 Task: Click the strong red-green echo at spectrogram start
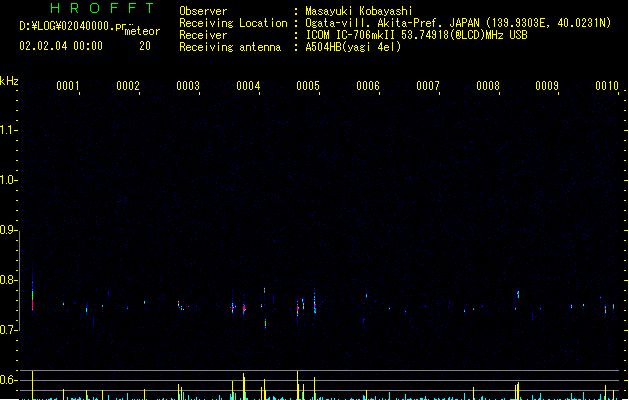coord(32,297)
